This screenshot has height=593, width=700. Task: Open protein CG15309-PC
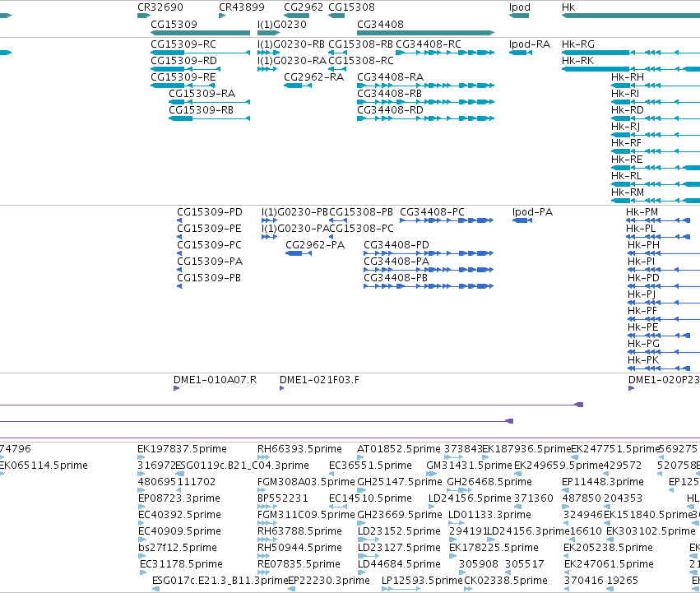click(179, 253)
